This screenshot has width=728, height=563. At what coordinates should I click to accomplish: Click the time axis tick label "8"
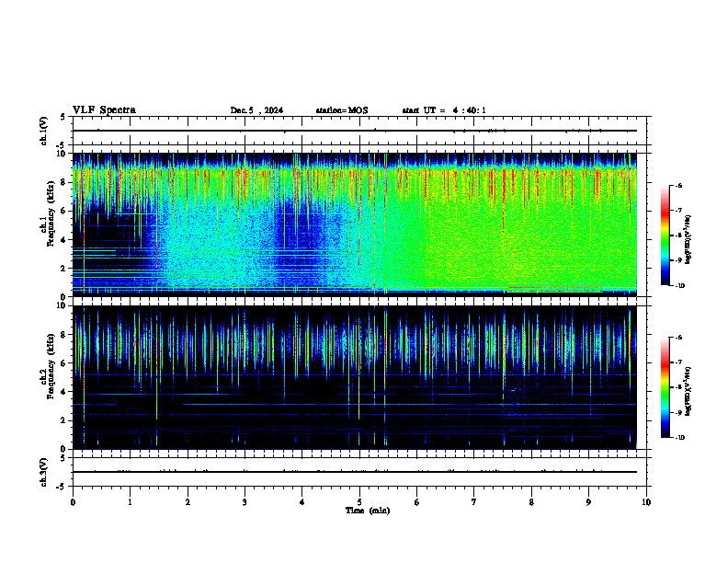[531, 502]
